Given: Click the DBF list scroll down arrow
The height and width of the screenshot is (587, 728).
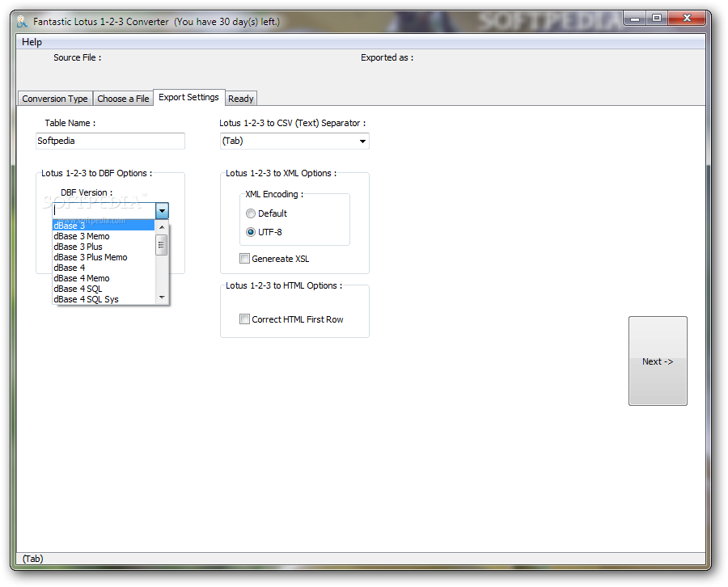Looking at the screenshot, I should (162, 298).
